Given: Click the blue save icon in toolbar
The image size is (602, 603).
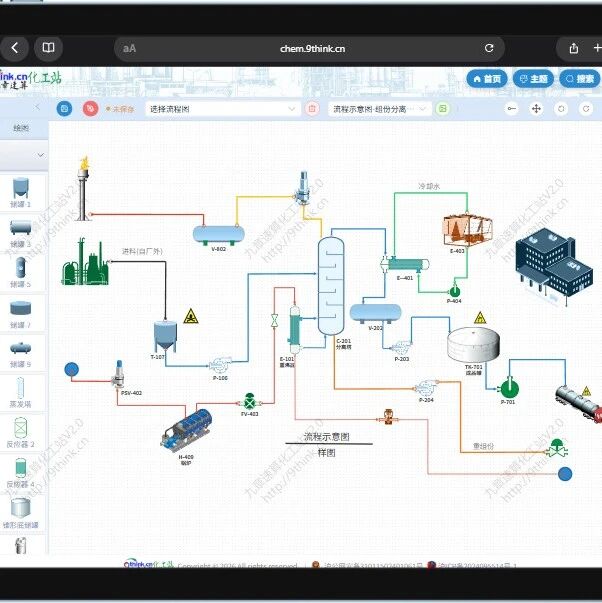Looking at the screenshot, I should click(x=64, y=109).
